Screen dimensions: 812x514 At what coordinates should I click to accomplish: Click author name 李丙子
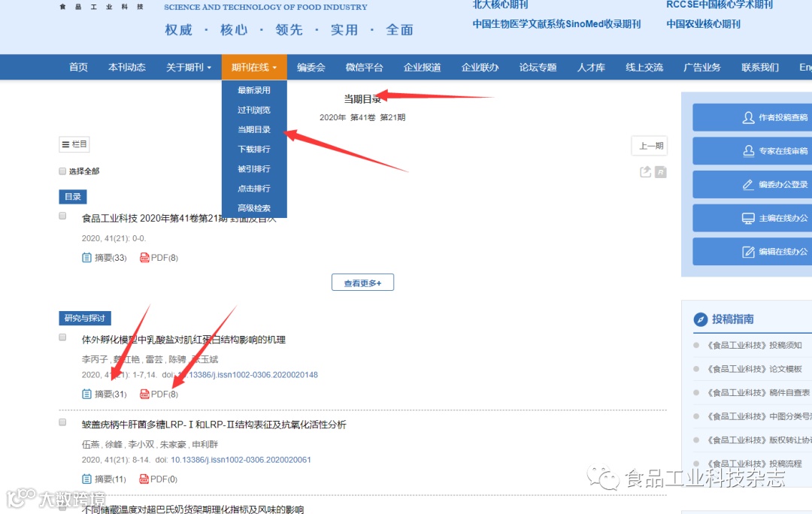pos(95,358)
